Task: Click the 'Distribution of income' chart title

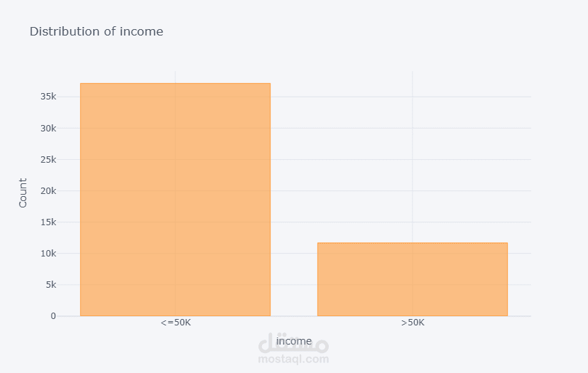Action: tap(96, 31)
